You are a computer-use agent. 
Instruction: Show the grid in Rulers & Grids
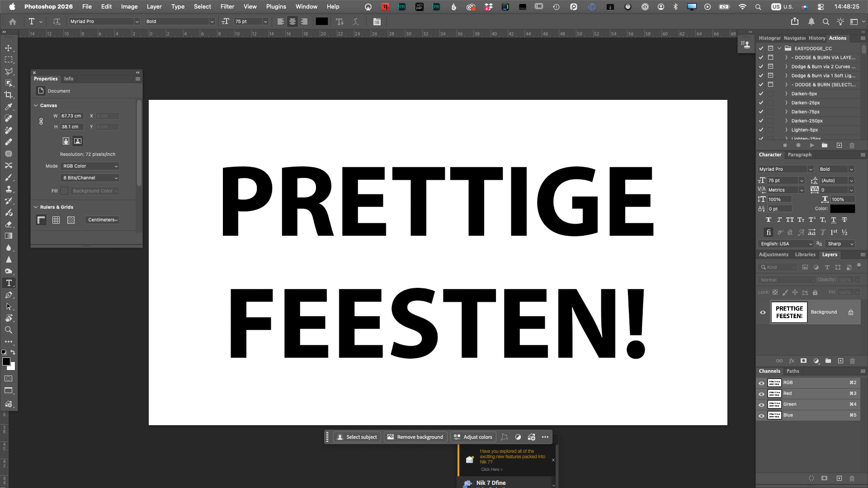click(x=56, y=220)
